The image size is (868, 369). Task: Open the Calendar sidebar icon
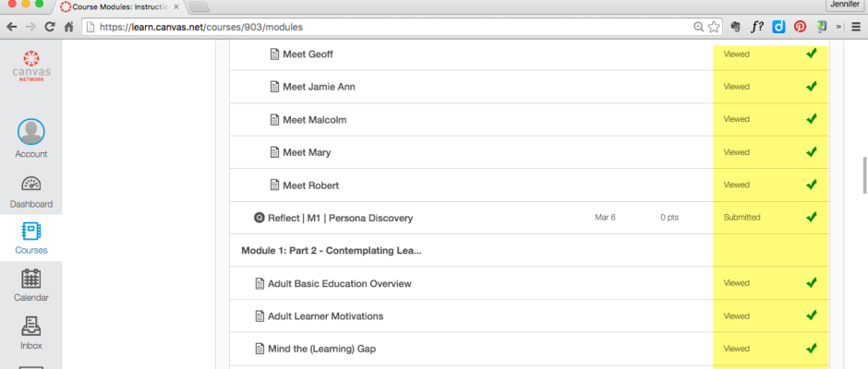click(31, 284)
